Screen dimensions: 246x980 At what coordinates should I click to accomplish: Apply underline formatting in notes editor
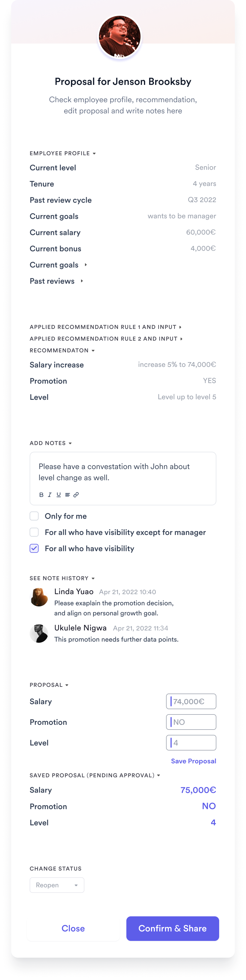pyautogui.click(x=59, y=494)
